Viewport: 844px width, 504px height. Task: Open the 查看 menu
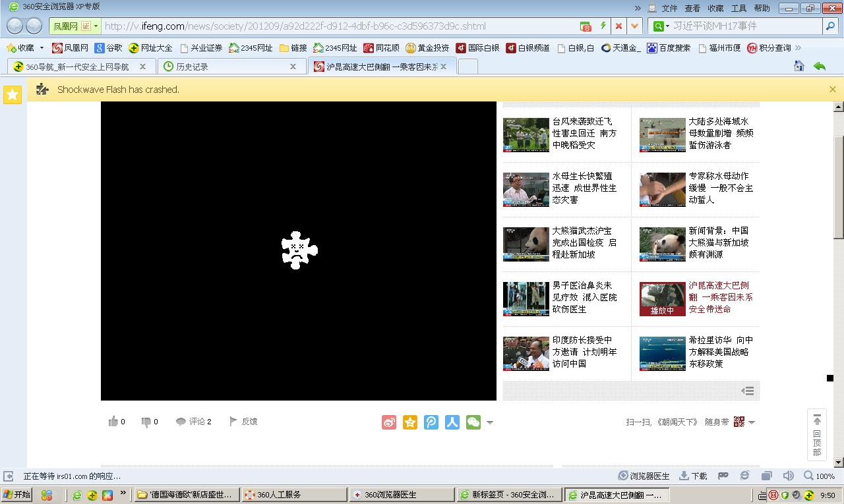click(692, 8)
